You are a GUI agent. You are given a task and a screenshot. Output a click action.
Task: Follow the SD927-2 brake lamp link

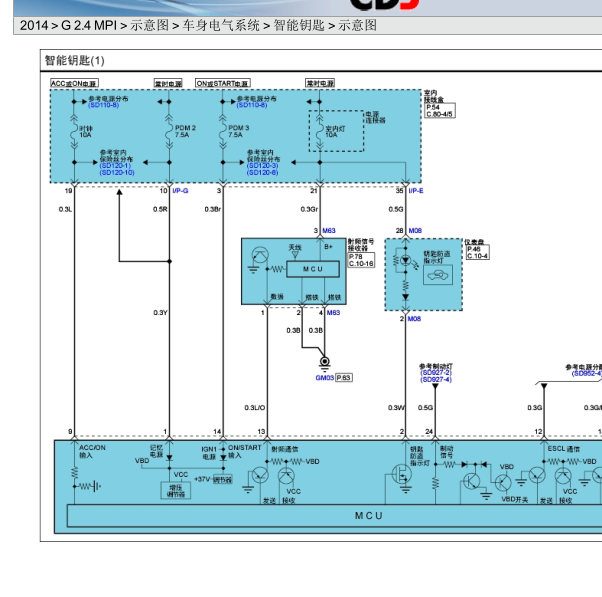click(x=436, y=373)
